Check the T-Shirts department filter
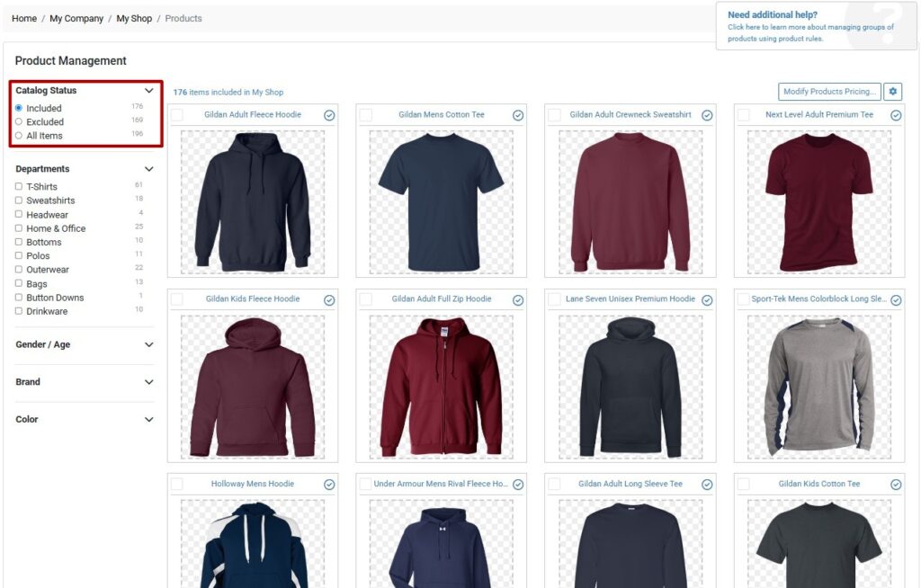Viewport: 921px width, 588px height. [19, 186]
